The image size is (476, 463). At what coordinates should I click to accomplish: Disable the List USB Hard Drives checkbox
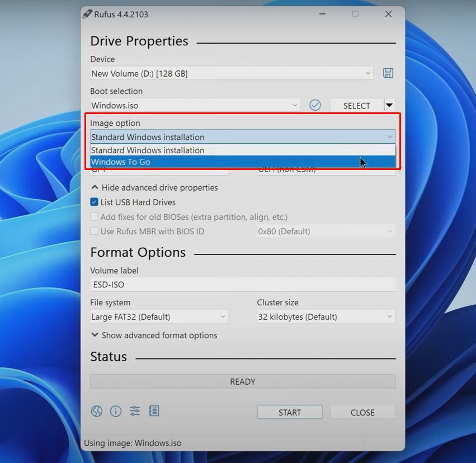93,202
